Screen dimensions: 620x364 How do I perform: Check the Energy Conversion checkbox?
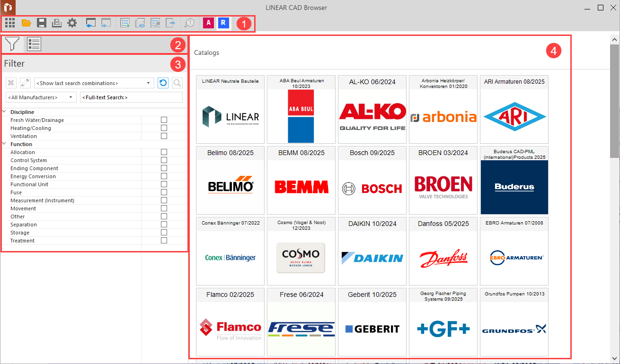[164, 176]
